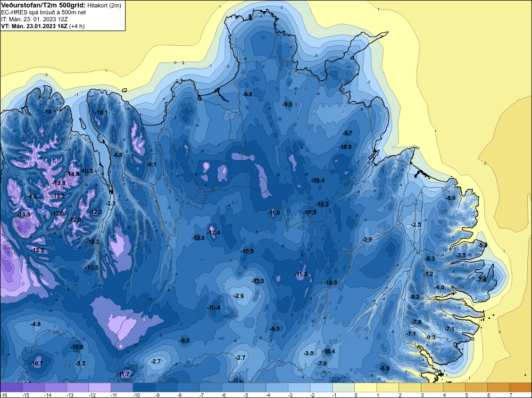Select the color bar segment between -1 and 0

pos(343,387)
